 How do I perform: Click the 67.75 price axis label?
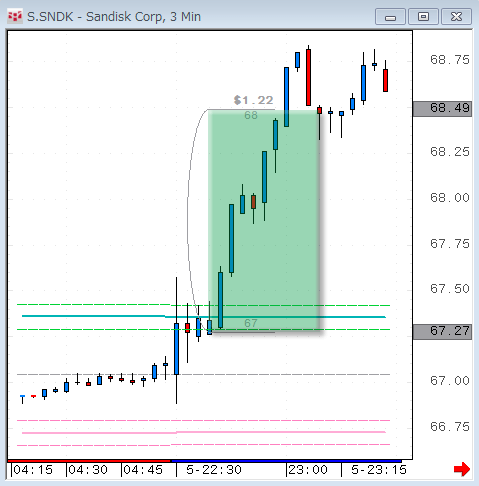coord(450,244)
